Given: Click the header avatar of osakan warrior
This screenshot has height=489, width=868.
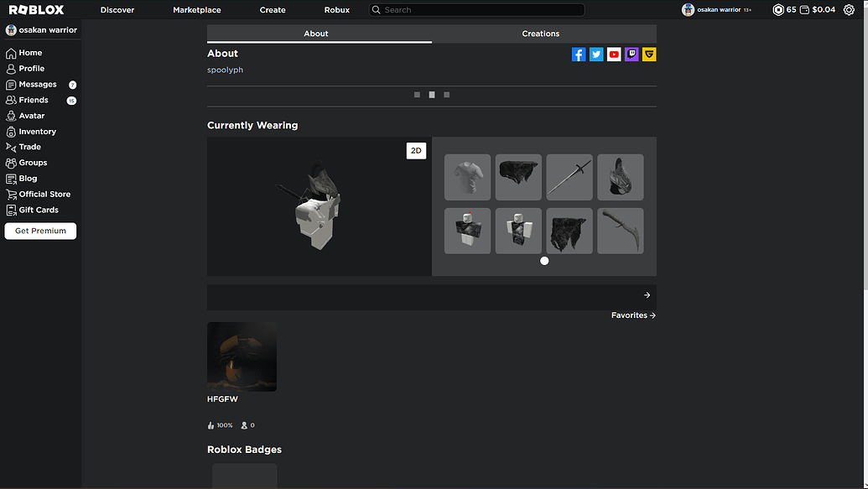Looking at the screenshot, I should (x=688, y=10).
